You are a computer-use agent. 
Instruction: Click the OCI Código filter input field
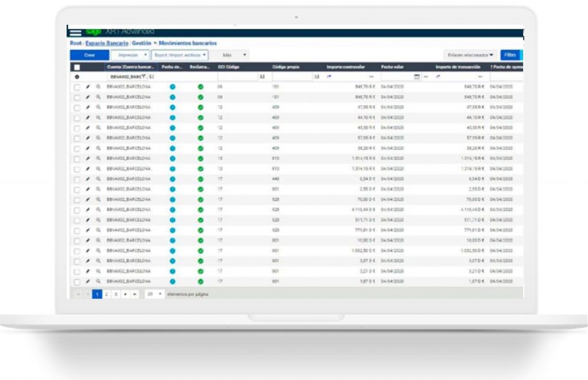click(238, 76)
